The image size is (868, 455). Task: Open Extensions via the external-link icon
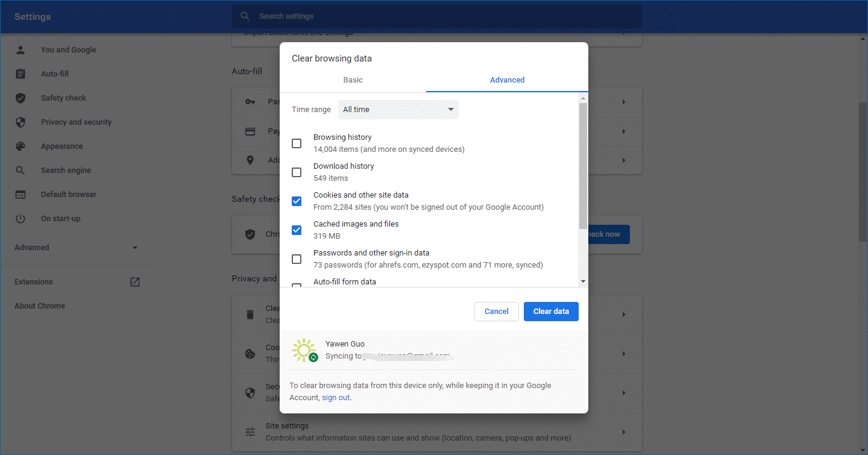pyautogui.click(x=135, y=281)
